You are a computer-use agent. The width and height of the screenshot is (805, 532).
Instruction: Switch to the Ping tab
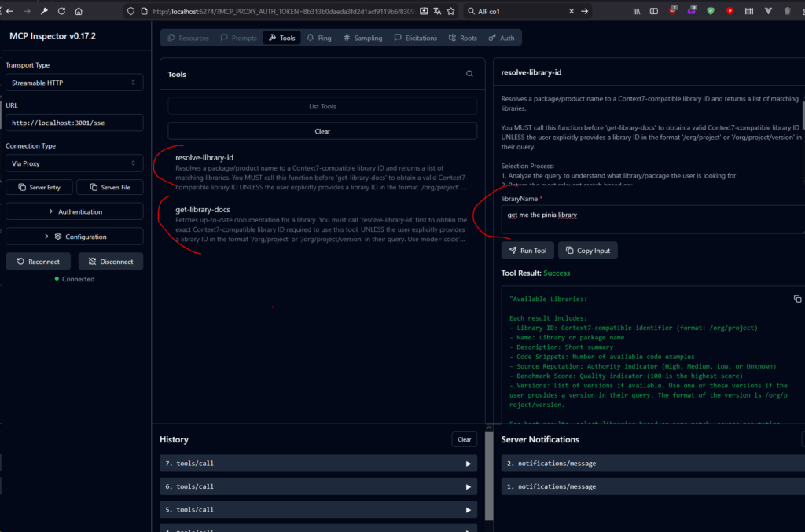pyautogui.click(x=319, y=38)
